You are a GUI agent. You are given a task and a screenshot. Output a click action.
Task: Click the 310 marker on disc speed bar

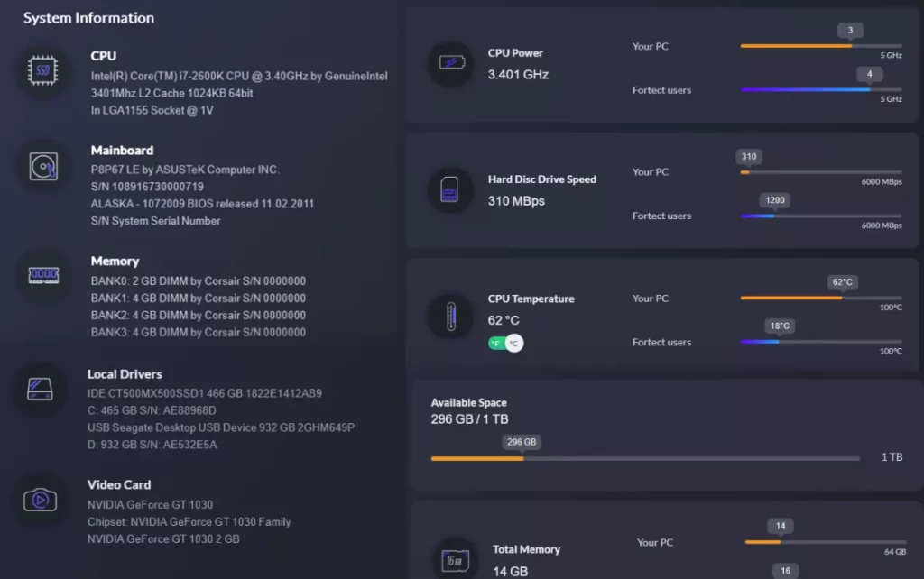[748, 157]
